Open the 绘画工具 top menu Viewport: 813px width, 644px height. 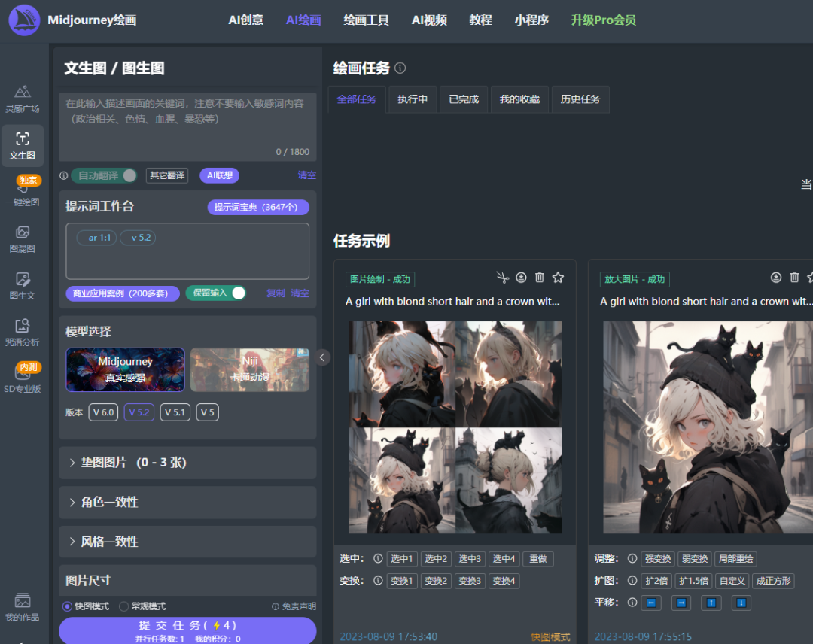pyautogui.click(x=366, y=20)
